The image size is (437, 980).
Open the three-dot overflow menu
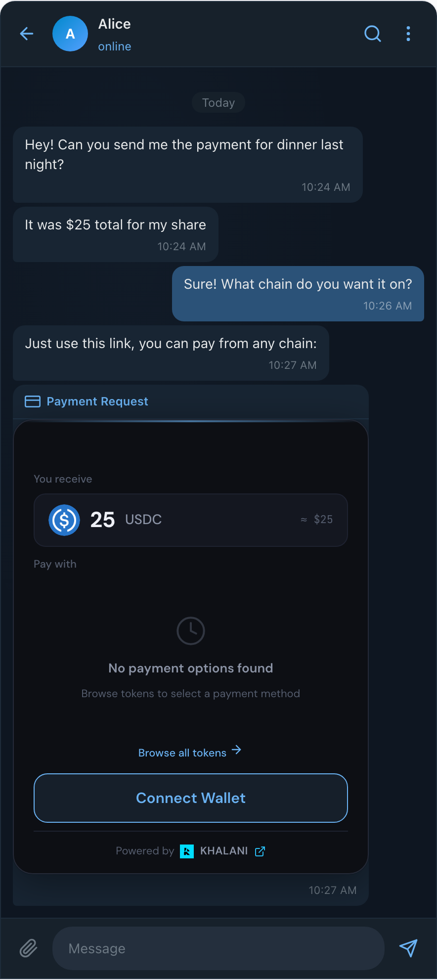pyautogui.click(x=408, y=34)
